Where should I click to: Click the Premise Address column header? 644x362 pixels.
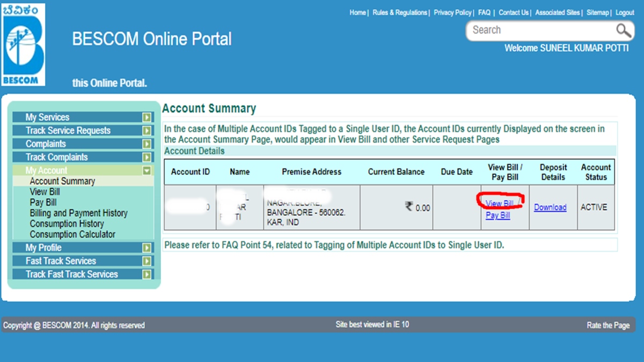point(312,172)
